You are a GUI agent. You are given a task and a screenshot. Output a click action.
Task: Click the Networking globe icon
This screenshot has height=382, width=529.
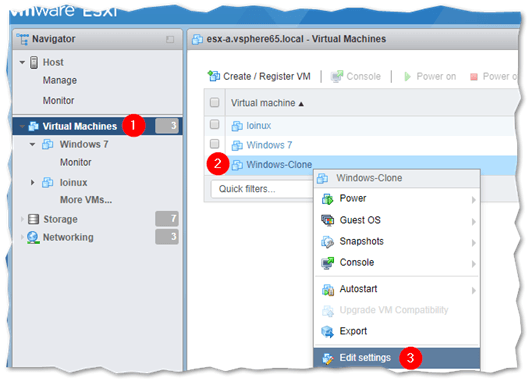pyautogui.click(x=33, y=238)
